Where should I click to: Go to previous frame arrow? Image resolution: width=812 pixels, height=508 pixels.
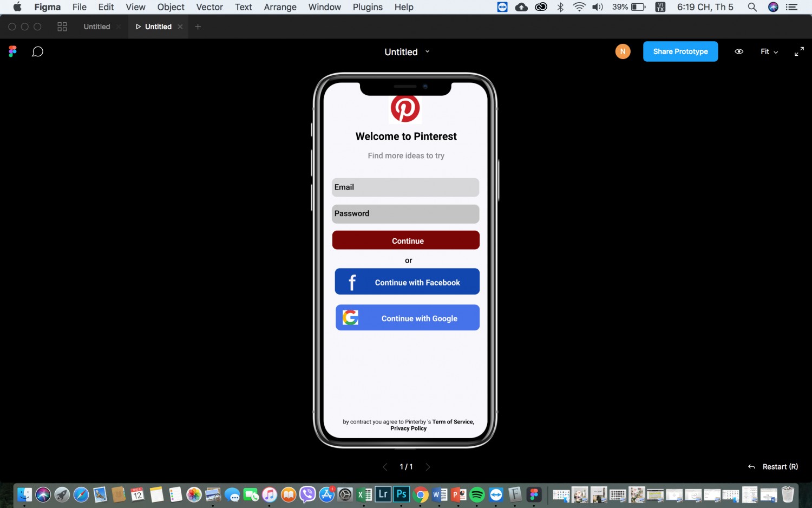(x=385, y=467)
